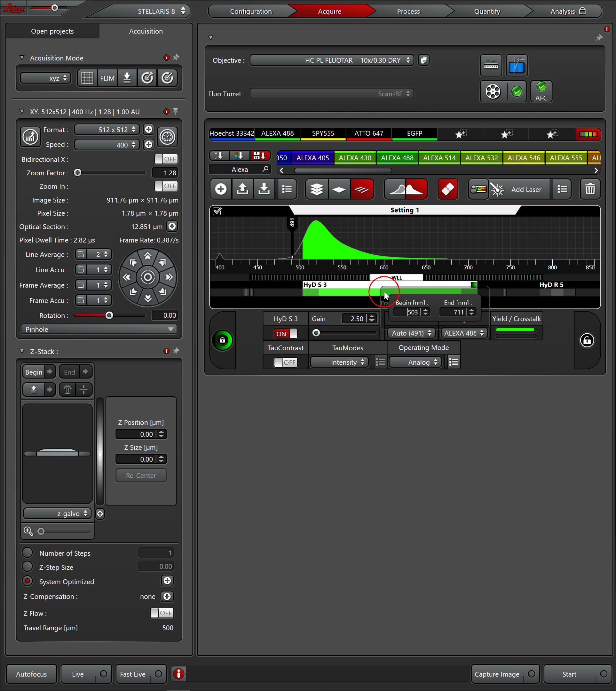Screen dimensions: 616x691
Task: Adjust the Zoom Factor slider handle
Action: [77, 173]
